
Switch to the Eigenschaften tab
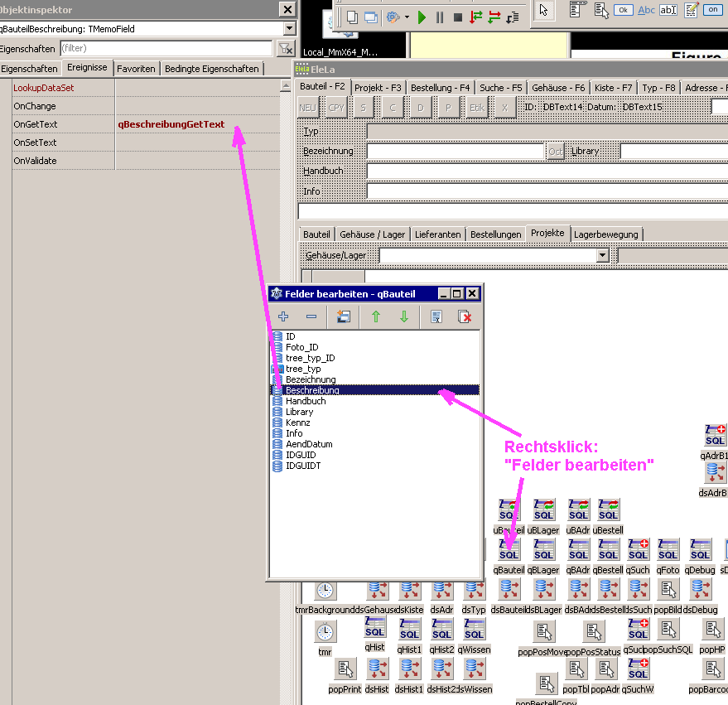(29, 69)
